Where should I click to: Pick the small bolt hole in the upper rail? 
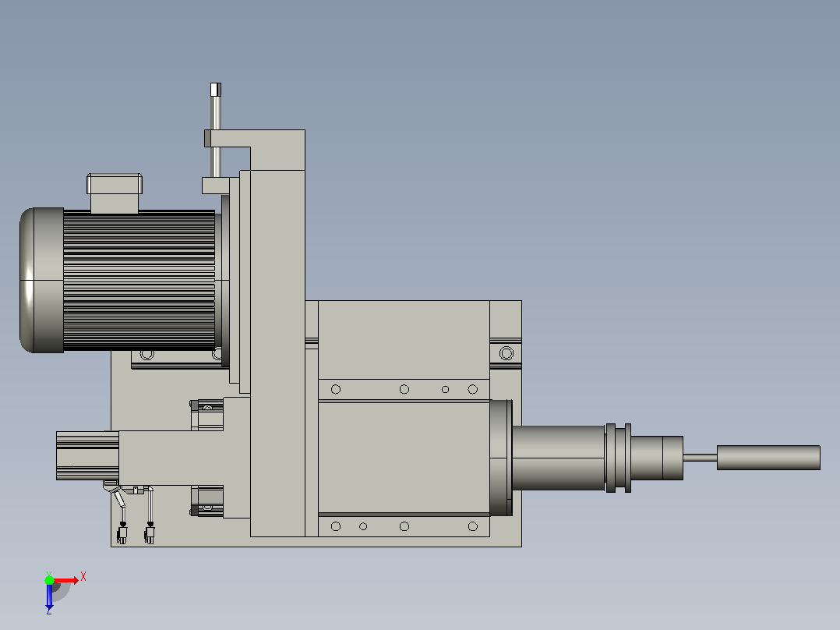pyautogui.click(x=445, y=389)
